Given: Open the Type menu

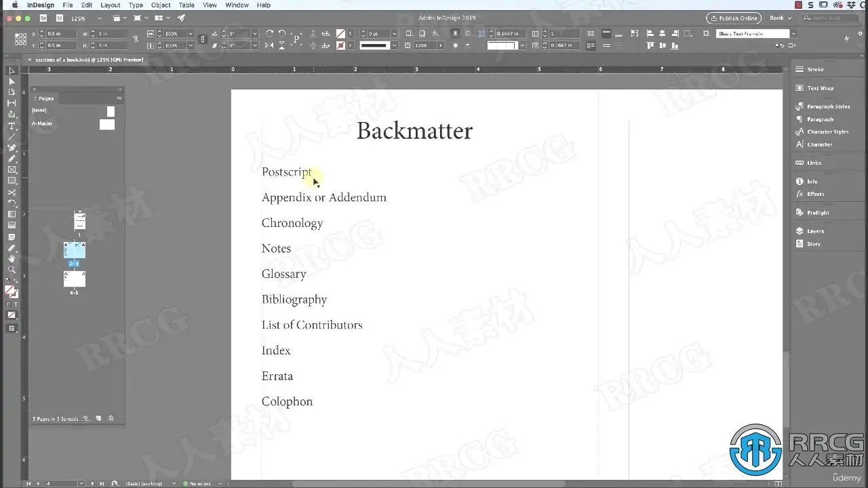Looking at the screenshot, I should point(136,5).
